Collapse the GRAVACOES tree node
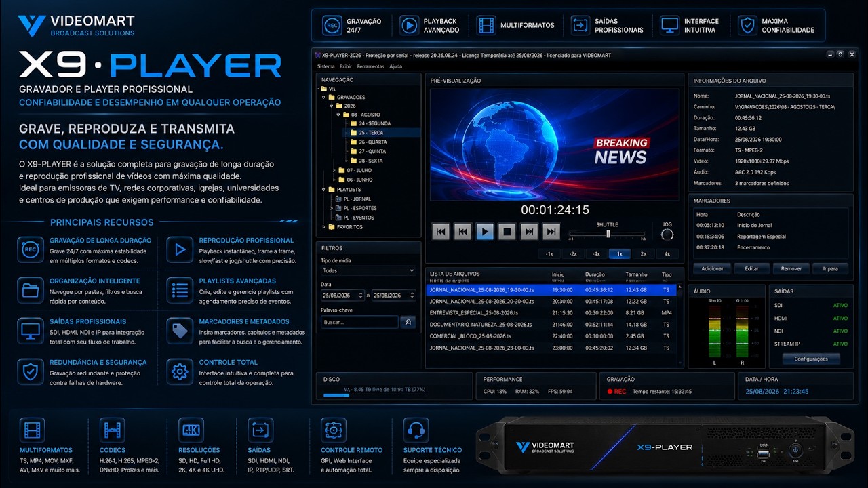Viewport: 868px width, 488px height. (324, 97)
